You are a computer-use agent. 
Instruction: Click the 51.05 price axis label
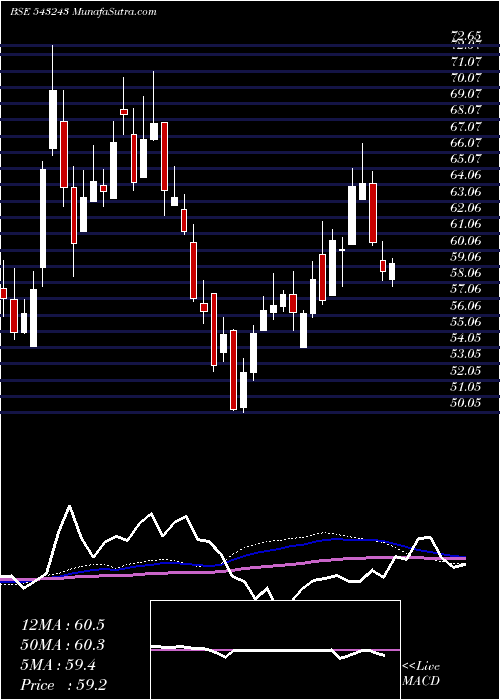point(466,387)
